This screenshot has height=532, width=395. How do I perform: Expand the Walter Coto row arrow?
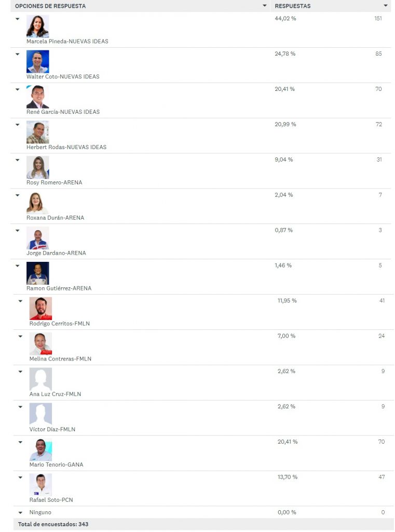18,54
